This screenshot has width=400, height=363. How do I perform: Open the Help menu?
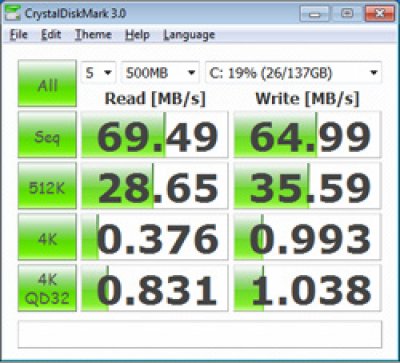click(x=137, y=35)
